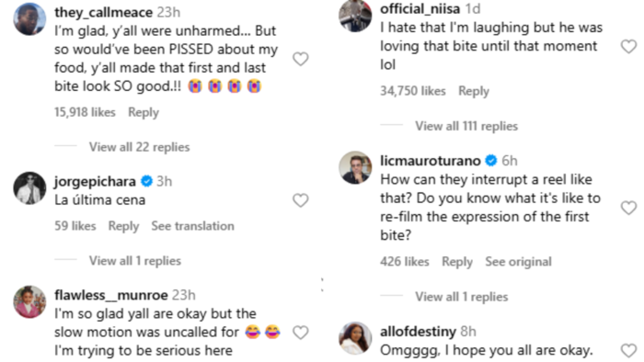The width and height of the screenshot is (644, 362).
Task: Expand "View all 22 replies"
Action: pos(139,147)
